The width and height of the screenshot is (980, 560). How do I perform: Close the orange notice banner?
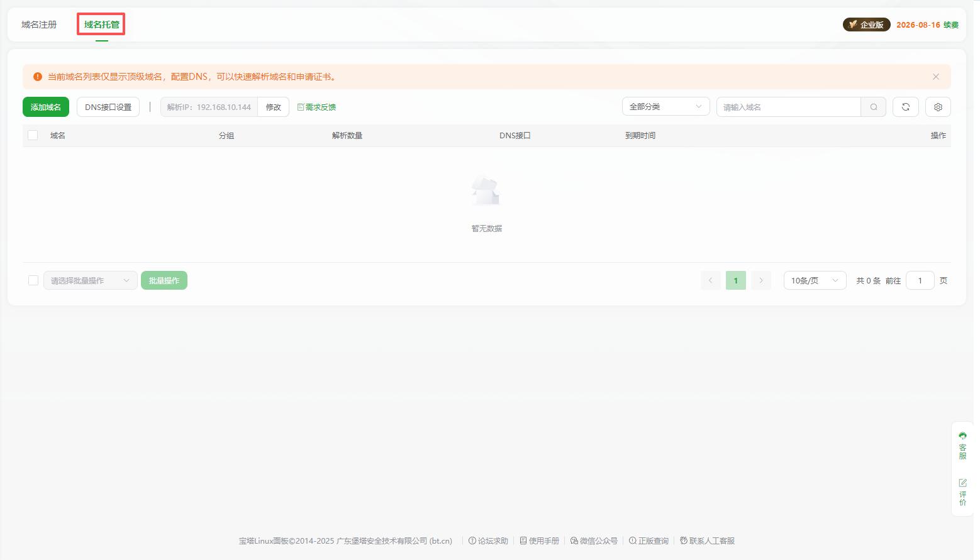[935, 77]
